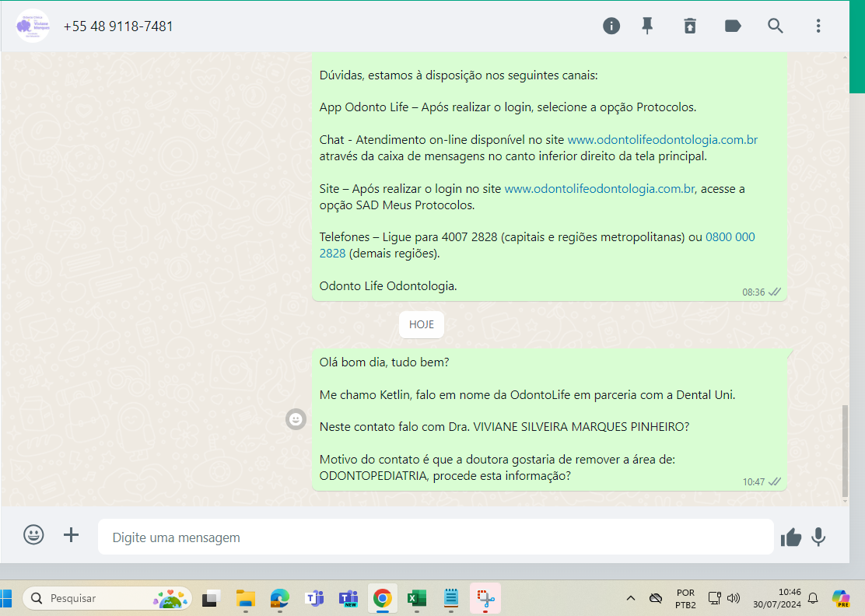This screenshot has width=865, height=616.
Task: Open the contact info icon
Action: (611, 26)
